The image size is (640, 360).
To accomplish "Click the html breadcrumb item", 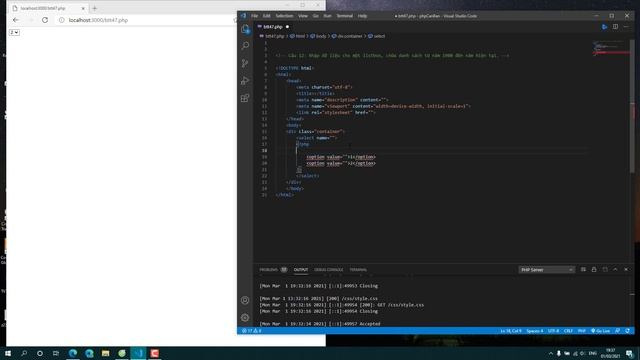I will tap(298, 36).
